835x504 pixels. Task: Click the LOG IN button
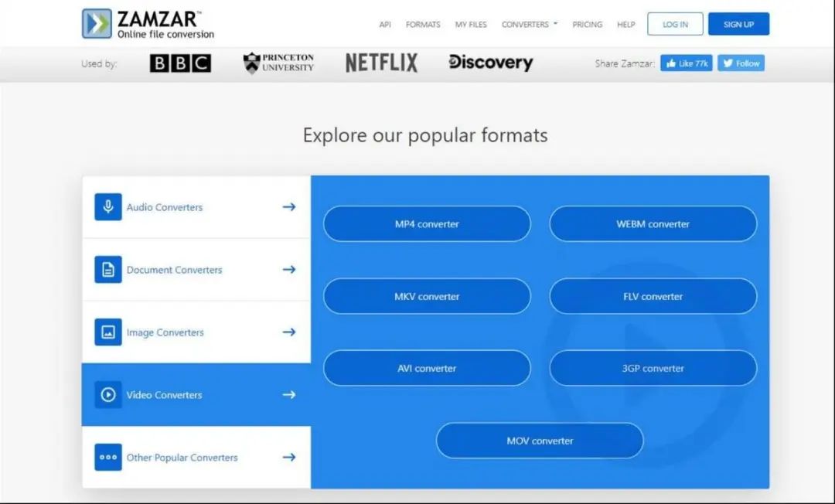point(674,24)
